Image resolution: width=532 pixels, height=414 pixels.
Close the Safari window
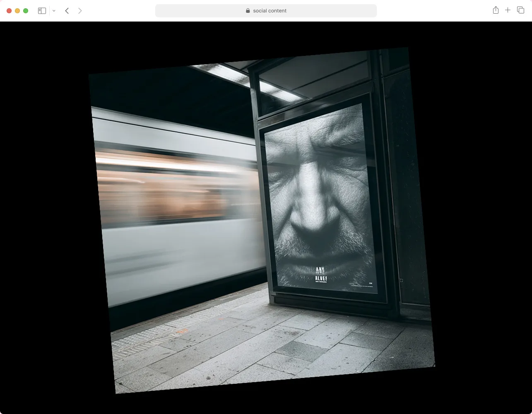(x=9, y=11)
